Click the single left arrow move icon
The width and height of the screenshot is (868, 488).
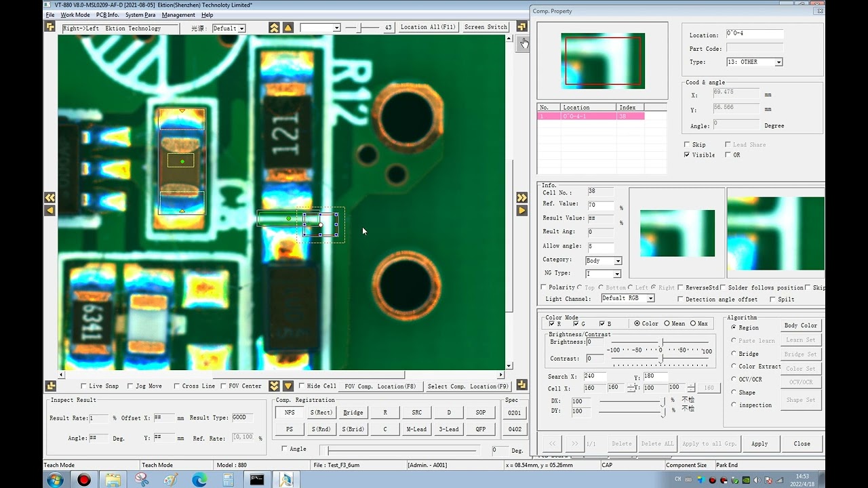point(50,210)
